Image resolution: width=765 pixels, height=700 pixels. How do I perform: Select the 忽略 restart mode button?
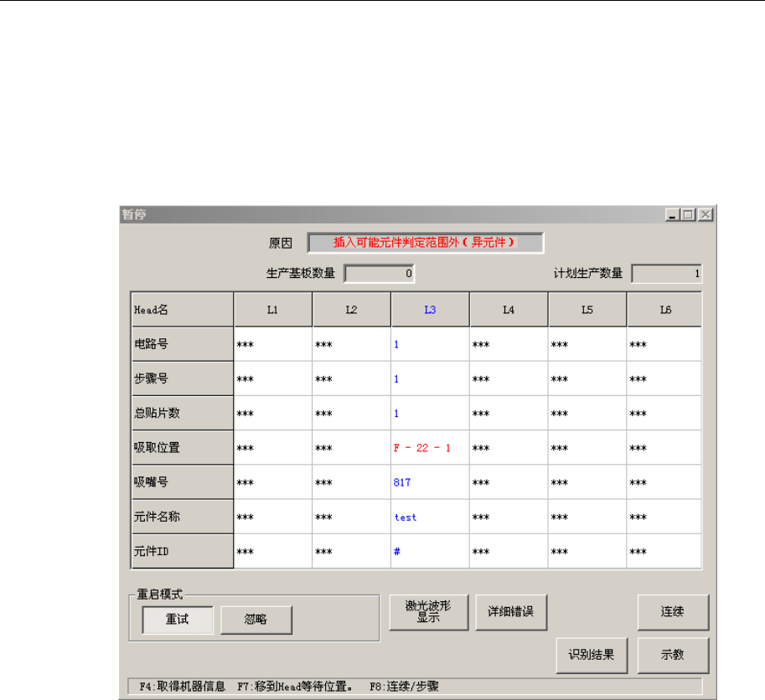(x=256, y=620)
